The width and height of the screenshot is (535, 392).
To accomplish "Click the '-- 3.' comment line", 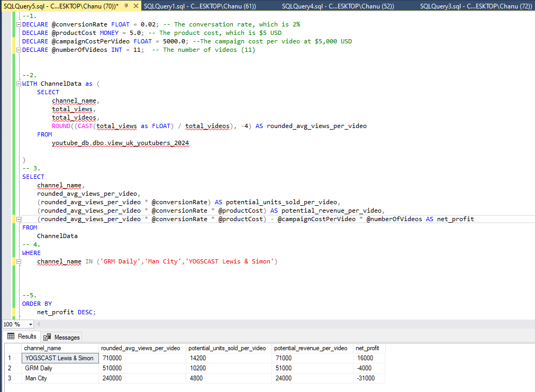I will [31, 168].
